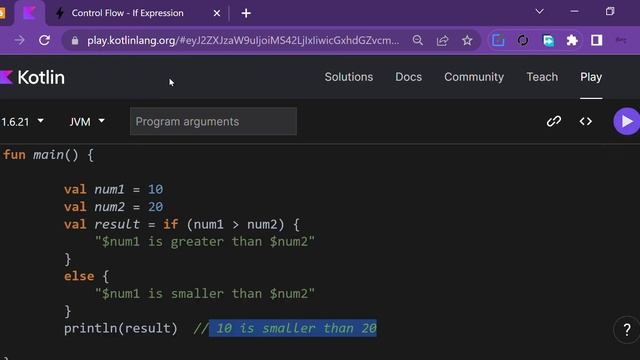Click highlighted comment 10 is smaller than 20

(293, 328)
